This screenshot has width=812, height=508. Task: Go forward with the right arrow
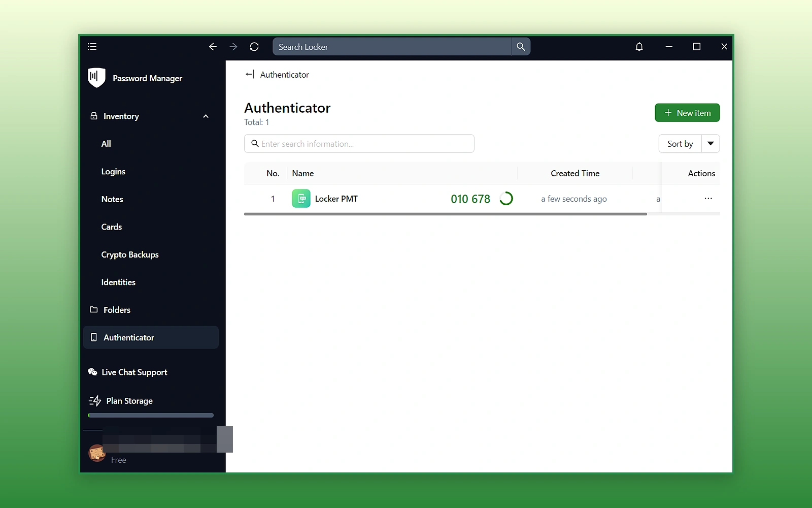click(233, 47)
